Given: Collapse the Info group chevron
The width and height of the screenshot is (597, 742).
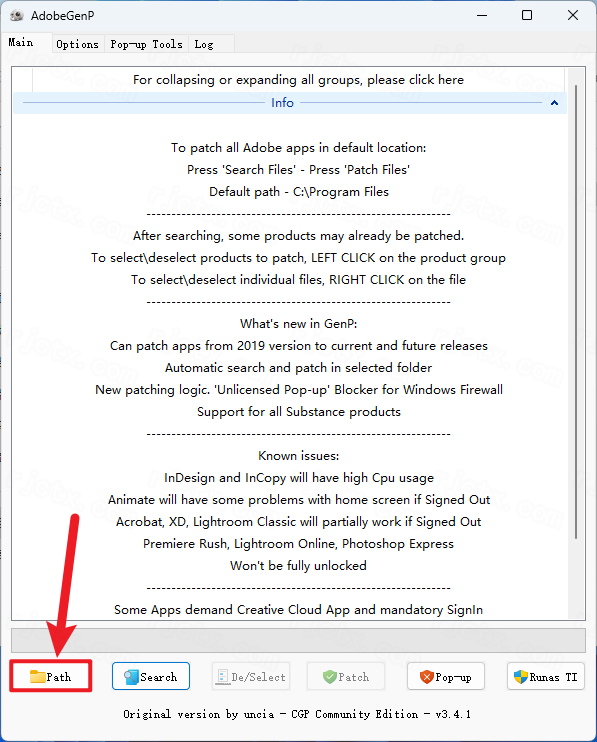Looking at the screenshot, I should 554,103.
